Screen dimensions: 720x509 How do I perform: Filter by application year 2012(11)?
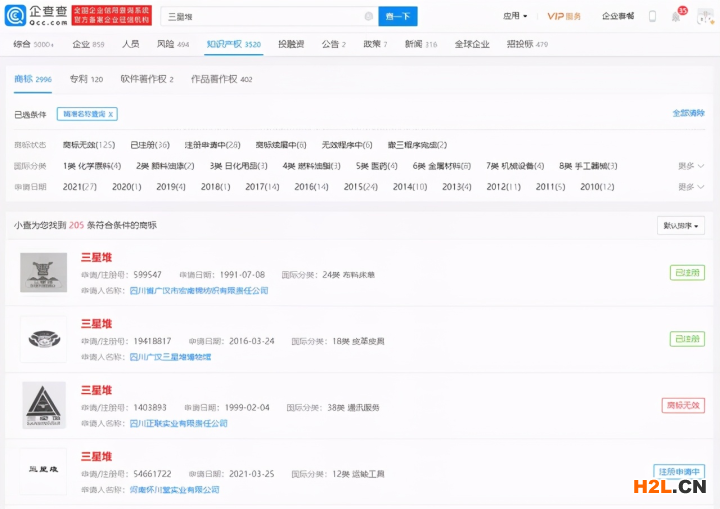(503, 187)
